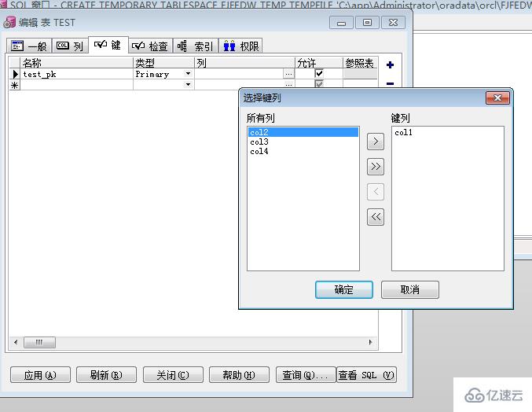This screenshot has height=412, width=532.
Task: Open the 索引 tab
Action: coord(196,46)
